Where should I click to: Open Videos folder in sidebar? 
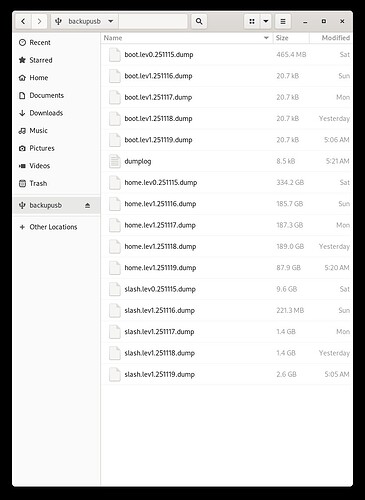tap(56, 166)
